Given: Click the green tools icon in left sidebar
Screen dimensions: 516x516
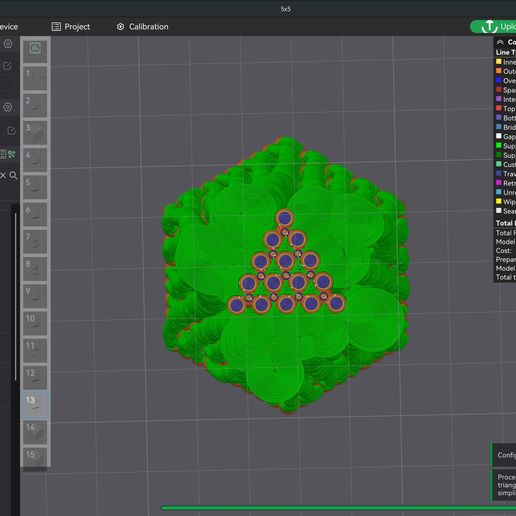Looking at the screenshot, I should (12, 154).
